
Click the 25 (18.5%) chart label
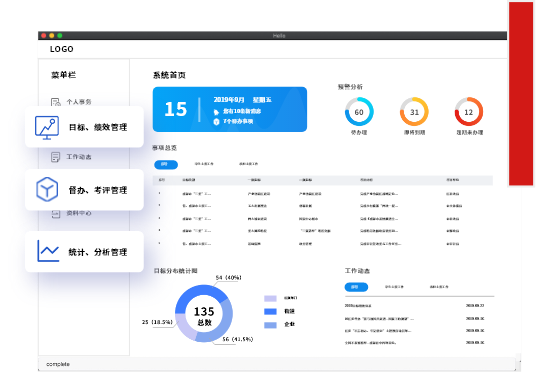pos(157,322)
